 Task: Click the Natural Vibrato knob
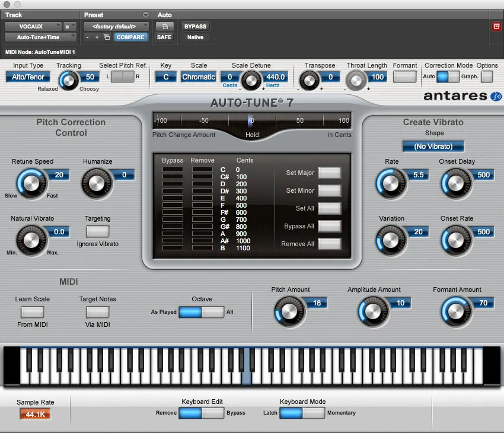(31, 240)
